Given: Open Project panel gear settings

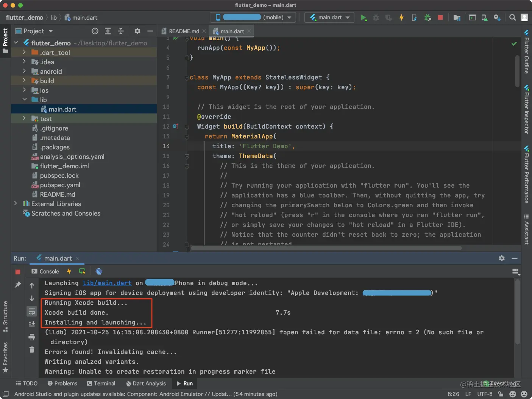Looking at the screenshot, I should click(x=137, y=31).
